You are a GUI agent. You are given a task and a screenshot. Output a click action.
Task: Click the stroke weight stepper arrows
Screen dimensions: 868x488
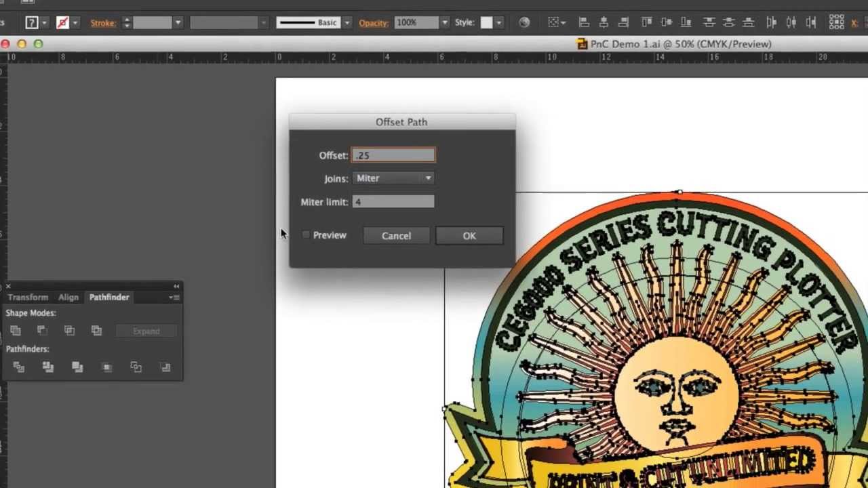pos(126,23)
